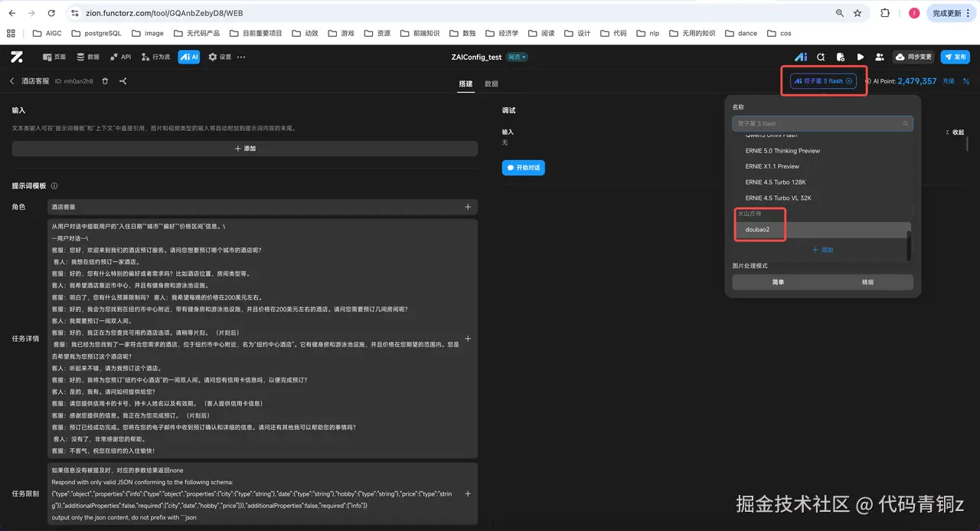Open the AIGC bookmark folder
Image resolution: width=980 pixels, height=531 pixels.
[x=48, y=33]
